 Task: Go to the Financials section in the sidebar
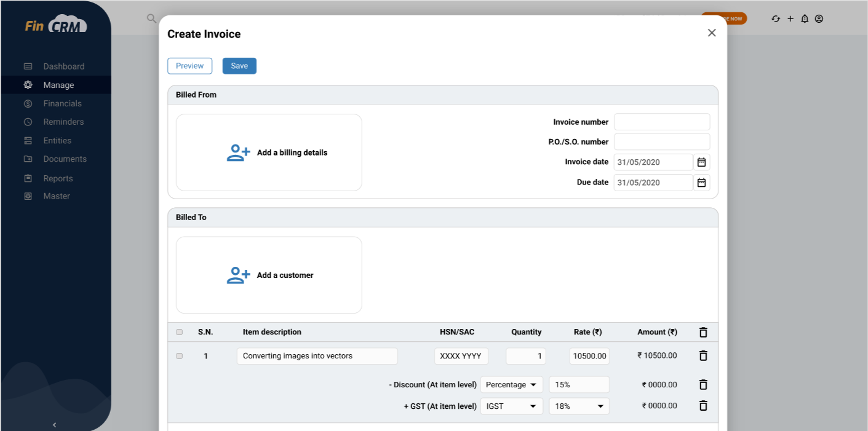tap(62, 103)
